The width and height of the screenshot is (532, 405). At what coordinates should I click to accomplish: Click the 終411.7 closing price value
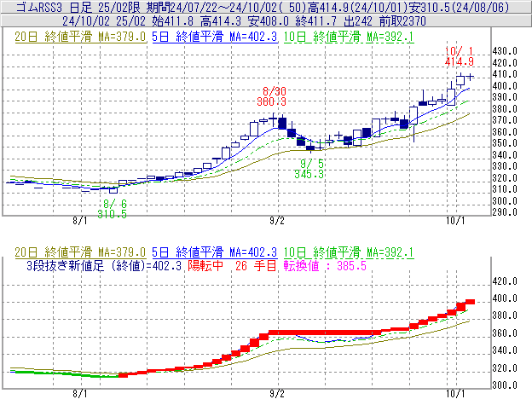pyautogui.click(x=315, y=21)
